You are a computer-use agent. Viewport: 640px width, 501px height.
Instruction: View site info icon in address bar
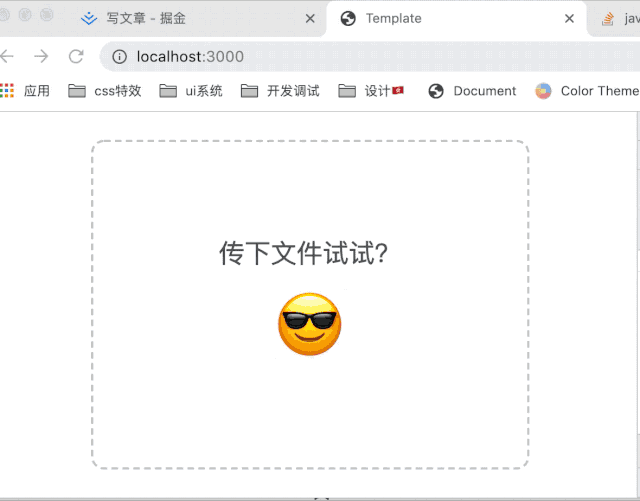(120, 56)
